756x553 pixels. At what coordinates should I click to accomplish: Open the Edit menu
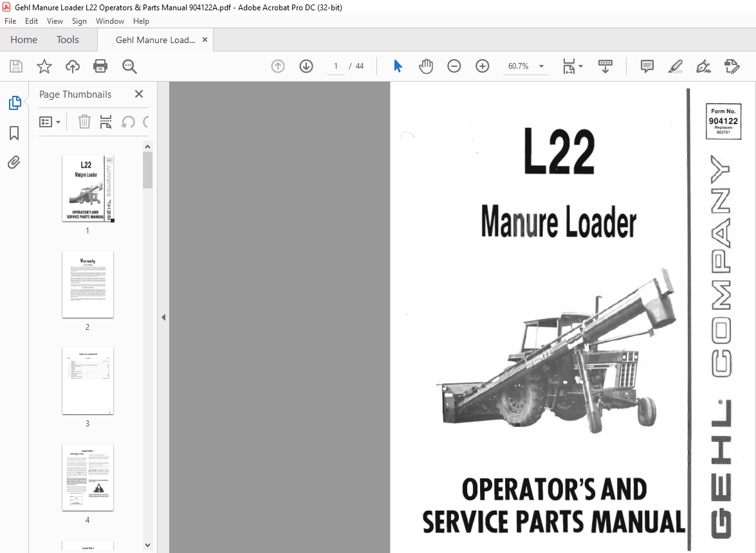[x=32, y=21]
